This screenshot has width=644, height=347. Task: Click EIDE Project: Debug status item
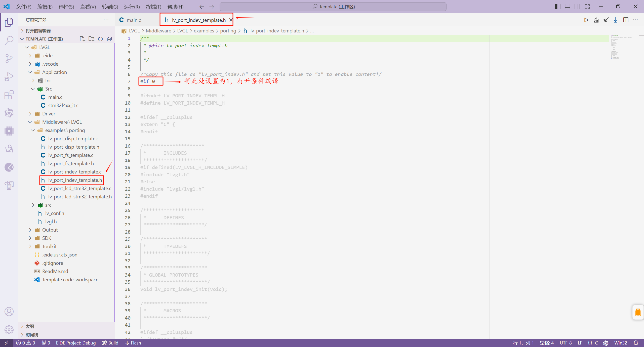[76, 343]
